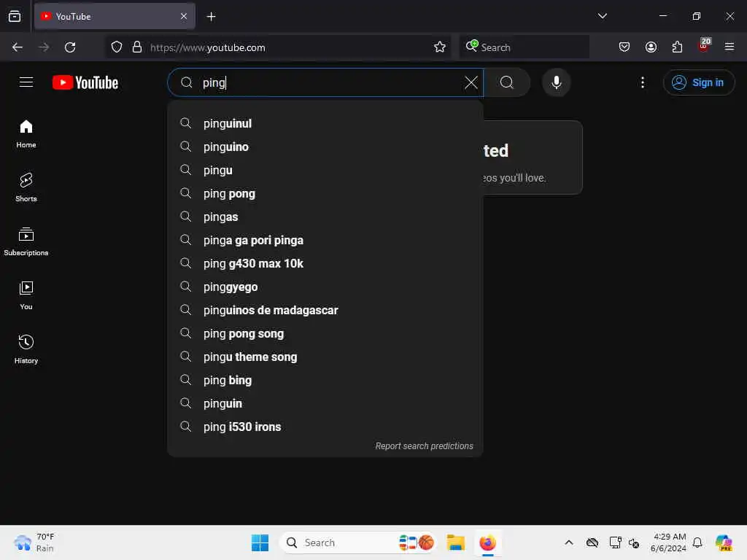Open the weather widget showing 70°F Rain
The height and width of the screenshot is (560, 747).
point(34,542)
